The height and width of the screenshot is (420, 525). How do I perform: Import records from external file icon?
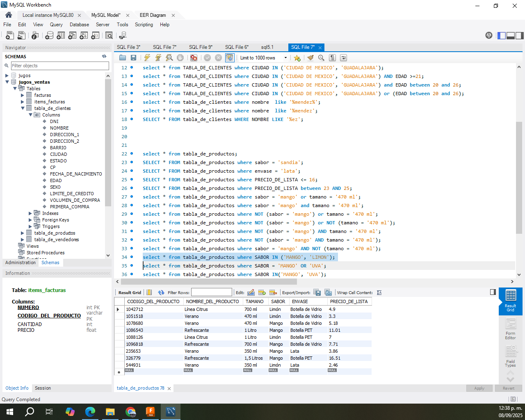(328, 292)
